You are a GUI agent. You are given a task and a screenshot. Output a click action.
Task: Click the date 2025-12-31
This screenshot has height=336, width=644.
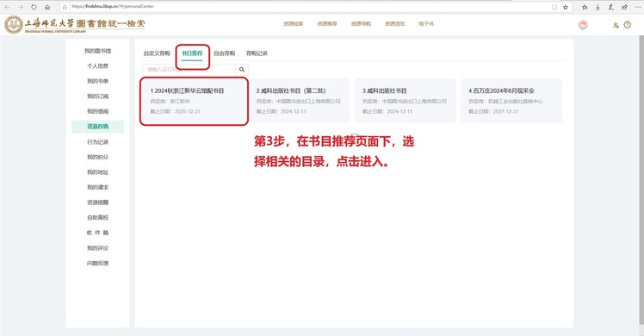coord(188,112)
